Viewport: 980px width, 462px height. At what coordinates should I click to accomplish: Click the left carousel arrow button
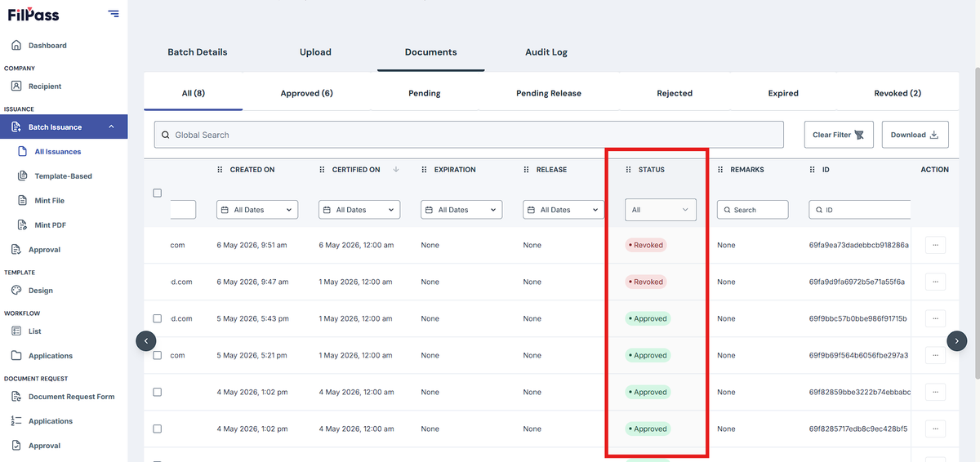click(145, 340)
